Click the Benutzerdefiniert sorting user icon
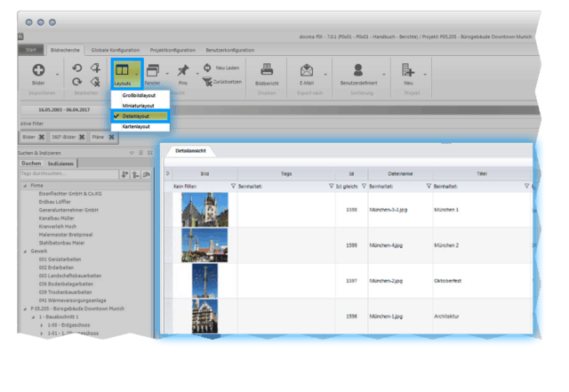The image size is (569, 392). point(358,69)
